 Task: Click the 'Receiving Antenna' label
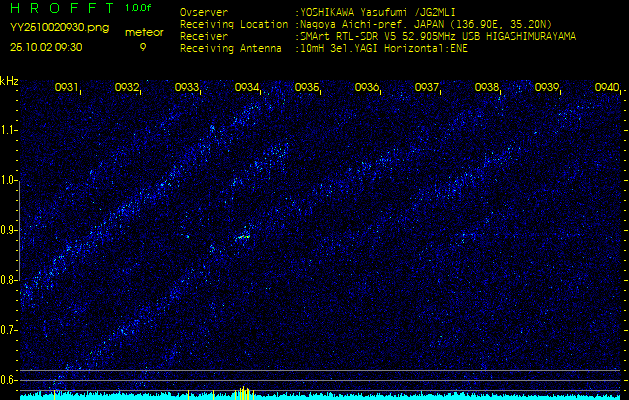[231, 49]
